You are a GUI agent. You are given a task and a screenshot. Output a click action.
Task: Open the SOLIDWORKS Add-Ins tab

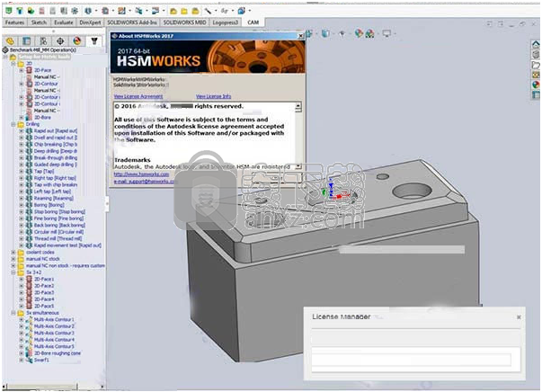pos(132,22)
